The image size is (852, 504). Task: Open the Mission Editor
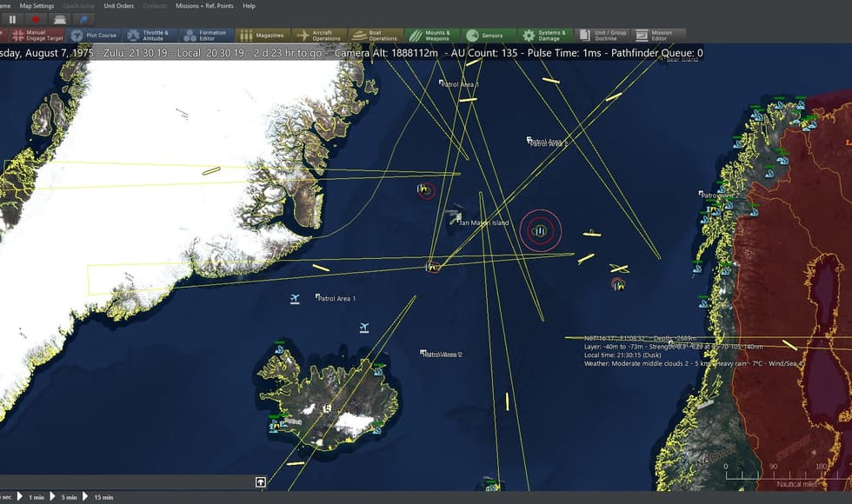coord(658,36)
